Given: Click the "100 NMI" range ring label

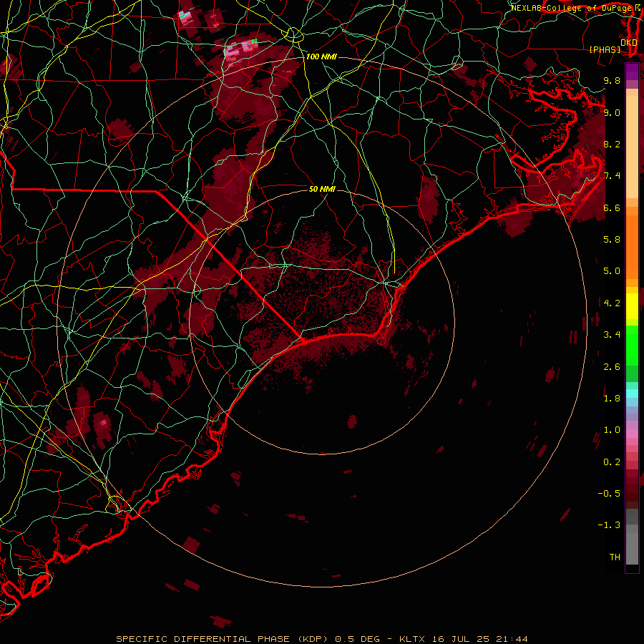Looking at the screenshot, I should pos(321,57).
